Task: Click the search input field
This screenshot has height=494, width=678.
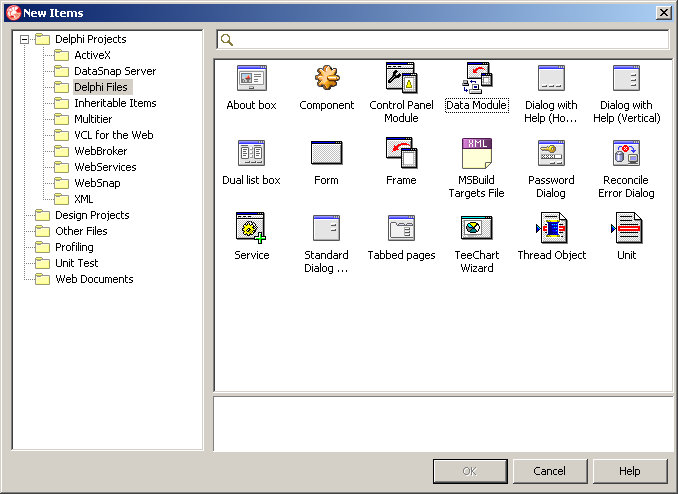Action: coord(443,40)
